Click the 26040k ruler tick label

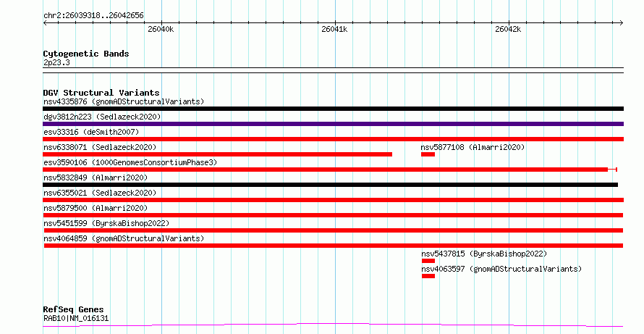pos(161,29)
